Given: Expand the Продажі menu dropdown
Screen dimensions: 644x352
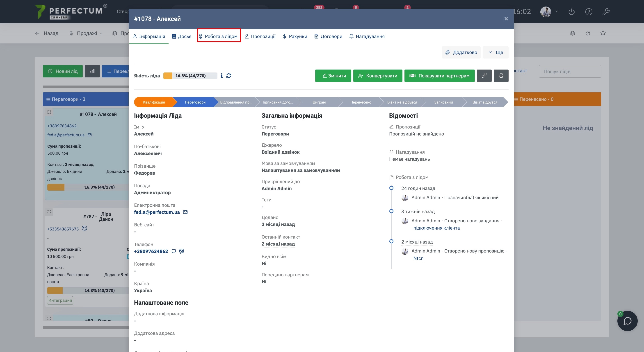Looking at the screenshot, I should [x=86, y=33].
